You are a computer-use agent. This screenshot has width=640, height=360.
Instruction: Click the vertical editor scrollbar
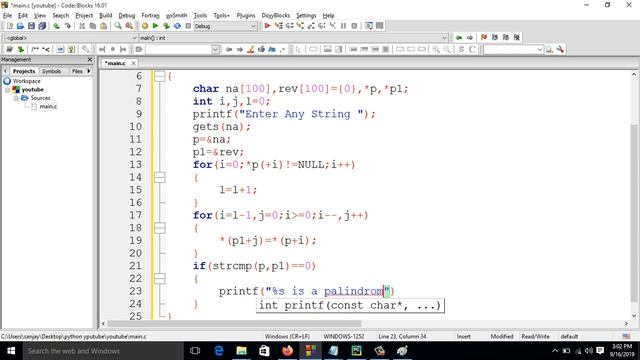coord(633,213)
